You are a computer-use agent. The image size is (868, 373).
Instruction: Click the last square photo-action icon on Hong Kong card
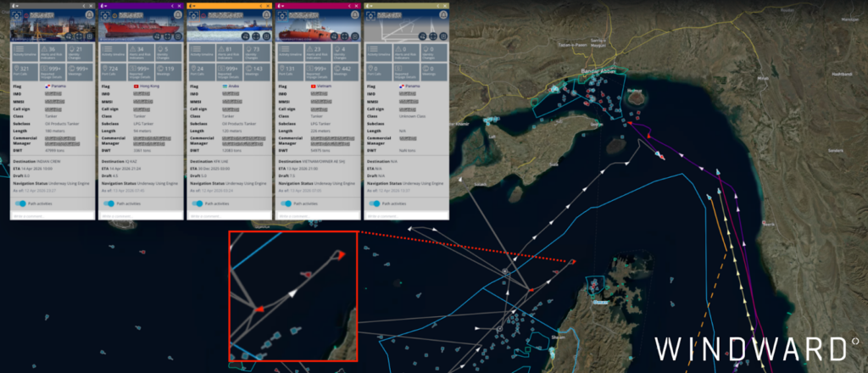178,36
